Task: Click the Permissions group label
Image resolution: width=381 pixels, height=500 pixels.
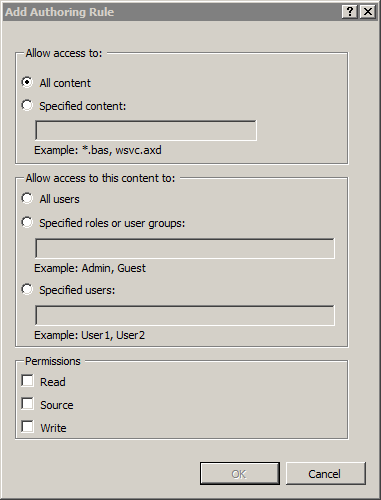Action: click(53, 361)
